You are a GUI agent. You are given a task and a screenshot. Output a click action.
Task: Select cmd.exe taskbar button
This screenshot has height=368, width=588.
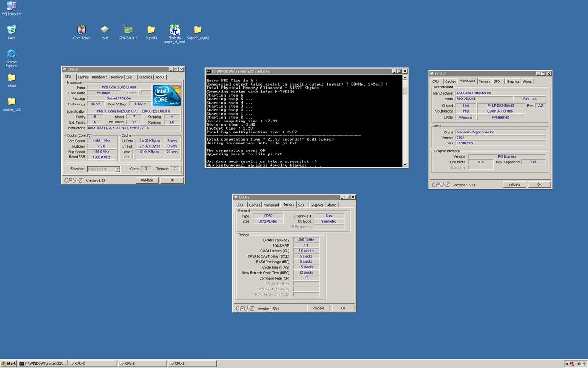[43, 363]
